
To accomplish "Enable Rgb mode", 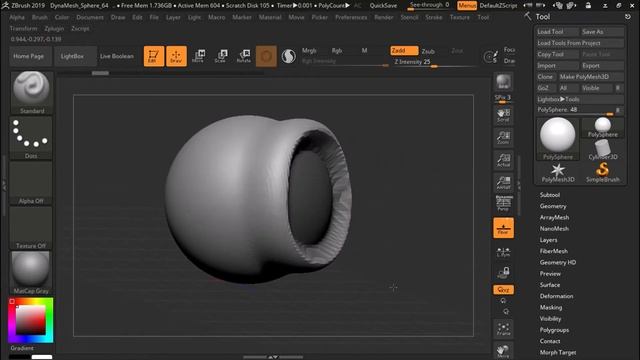I will click(337, 51).
